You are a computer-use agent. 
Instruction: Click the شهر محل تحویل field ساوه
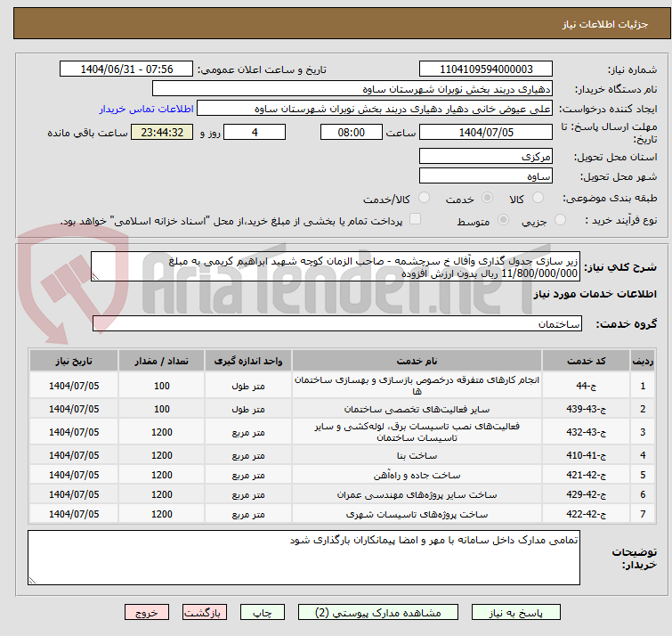(x=486, y=175)
